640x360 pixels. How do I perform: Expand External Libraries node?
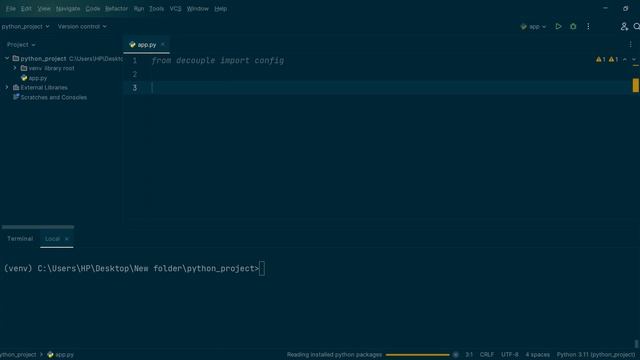(x=7, y=87)
